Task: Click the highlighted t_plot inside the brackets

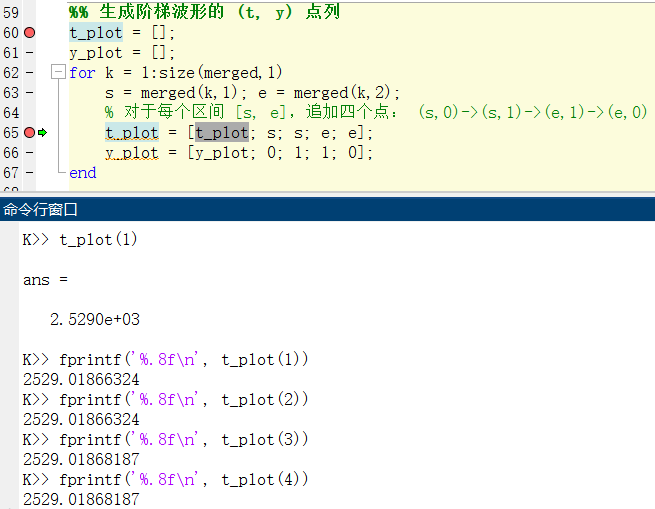Action: click(x=222, y=133)
